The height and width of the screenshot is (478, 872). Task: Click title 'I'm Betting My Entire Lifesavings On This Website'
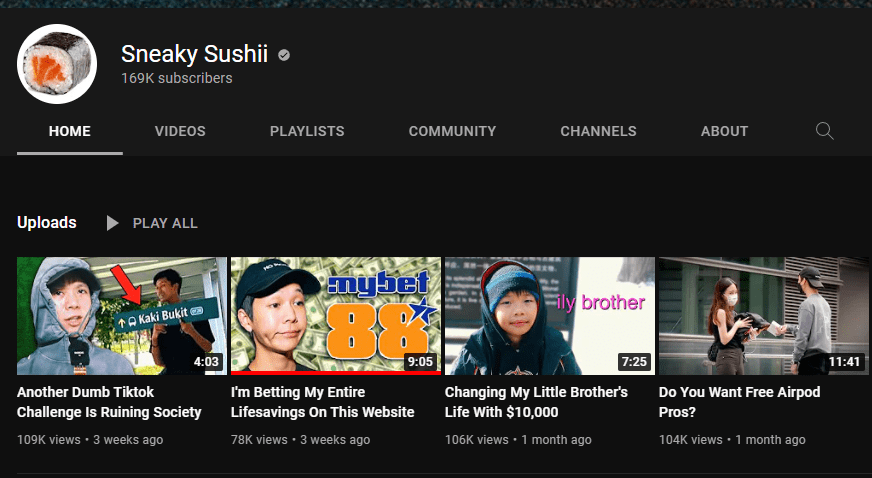click(323, 402)
